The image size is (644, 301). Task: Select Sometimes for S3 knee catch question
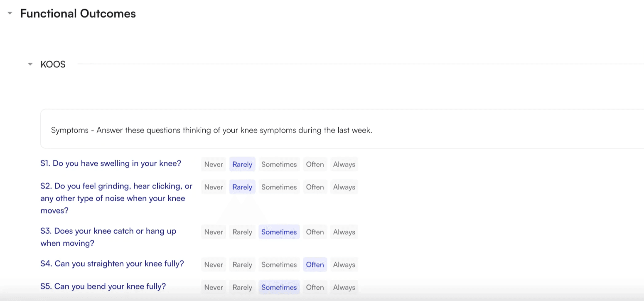pyautogui.click(x=279, y=232)
